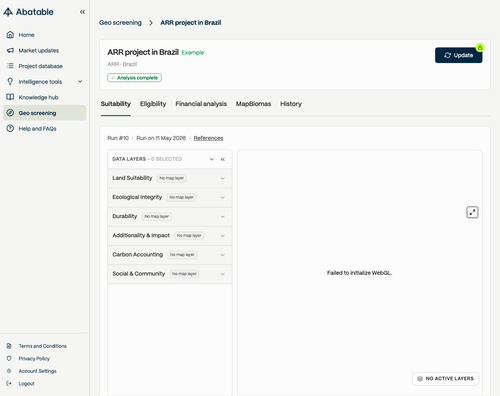Click the Terms and Conditions document icon
Screen dimensions: 500x396
(9, 346)
